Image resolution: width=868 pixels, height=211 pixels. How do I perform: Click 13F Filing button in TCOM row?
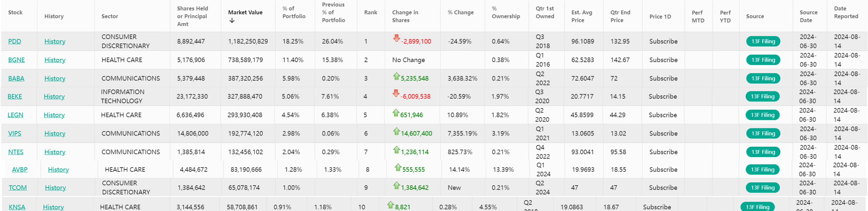pos(762,188)
